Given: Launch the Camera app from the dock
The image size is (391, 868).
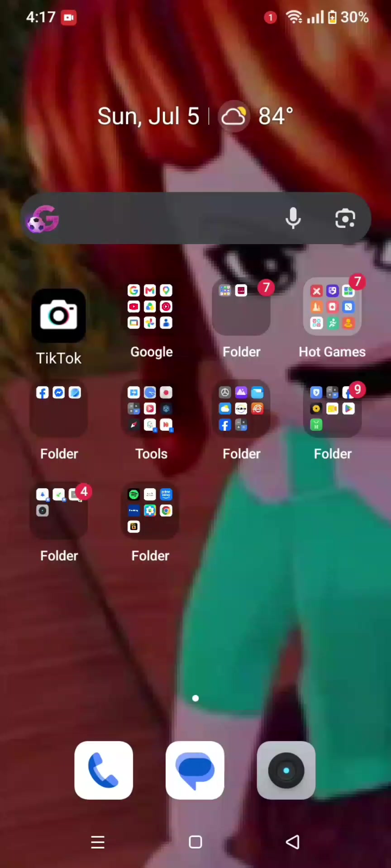Looking at the screenshot, I should point(286,770).
